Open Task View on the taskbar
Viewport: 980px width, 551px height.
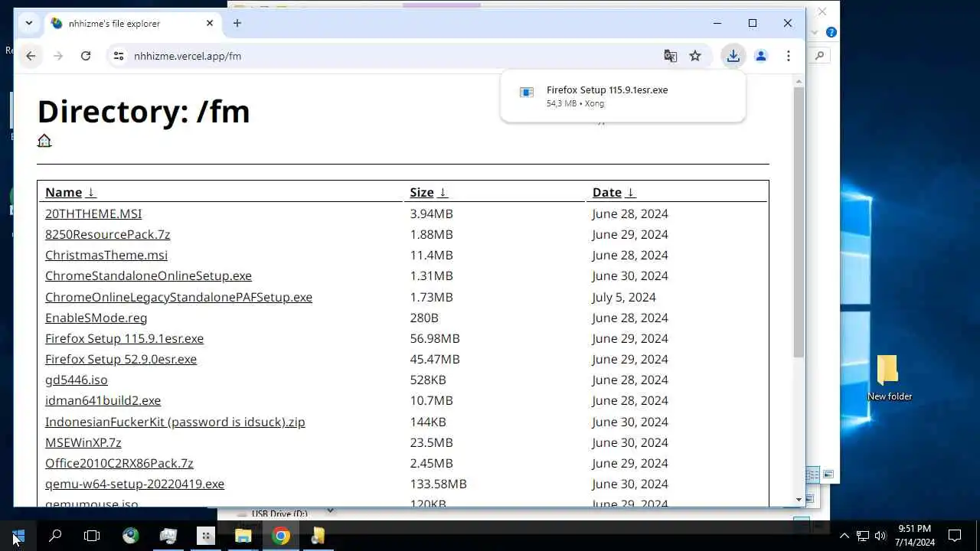[x=92, y=536]
